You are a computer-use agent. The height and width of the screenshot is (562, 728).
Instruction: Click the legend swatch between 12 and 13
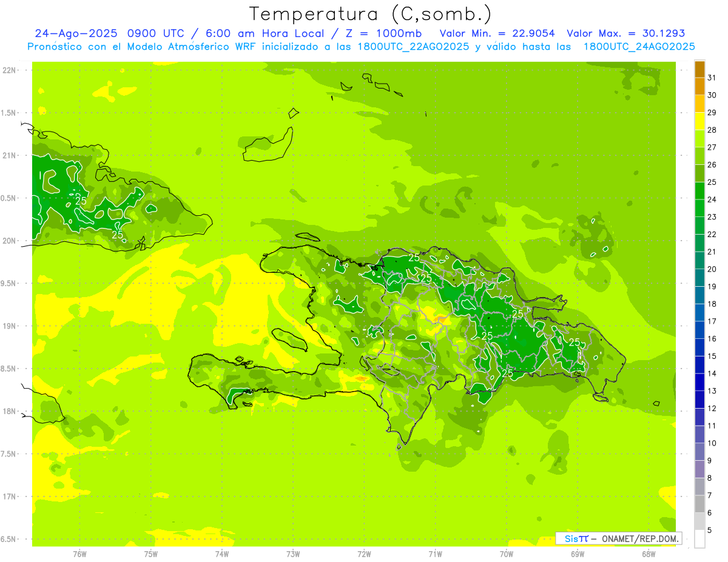click(699, 400)
